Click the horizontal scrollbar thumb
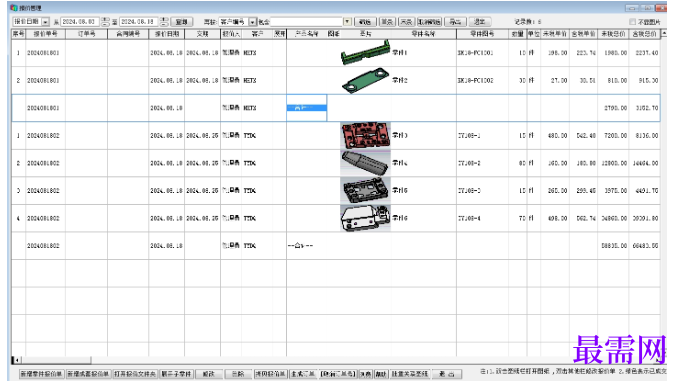 [56, 360]
